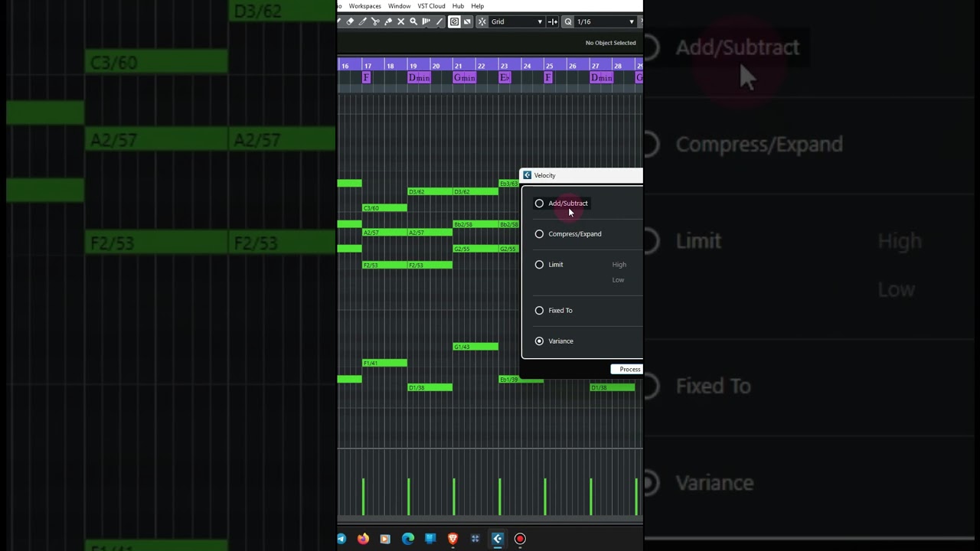The height and width of the screenshot is (551, 980).
Task: Click bar 24 on the ruler
Action: [527, 66]
